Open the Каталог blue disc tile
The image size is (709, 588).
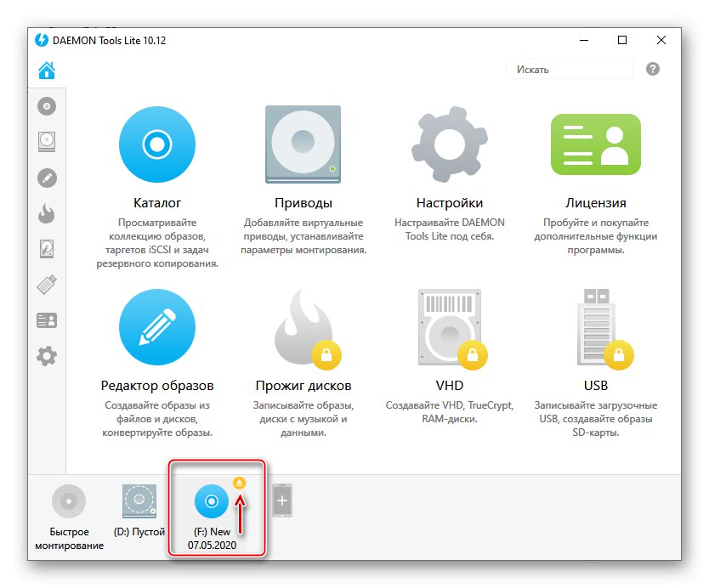pyautogui.click(x=157, y=144)
